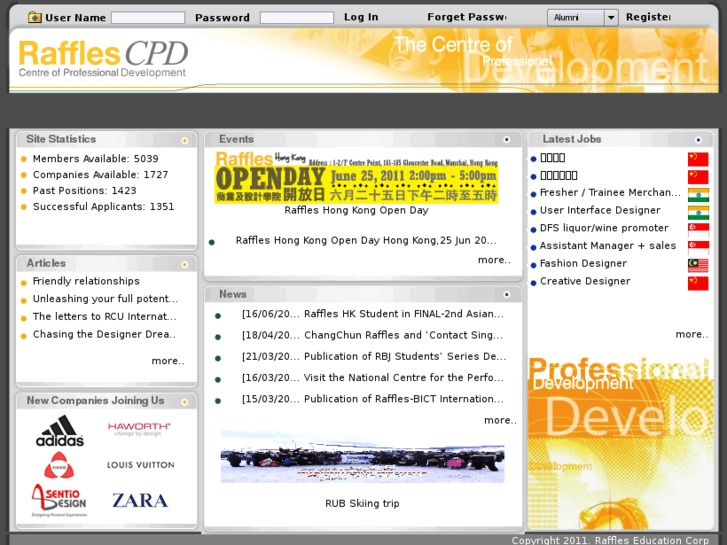
Task: Click the ZARA logo
Action: tap(140, 500)
